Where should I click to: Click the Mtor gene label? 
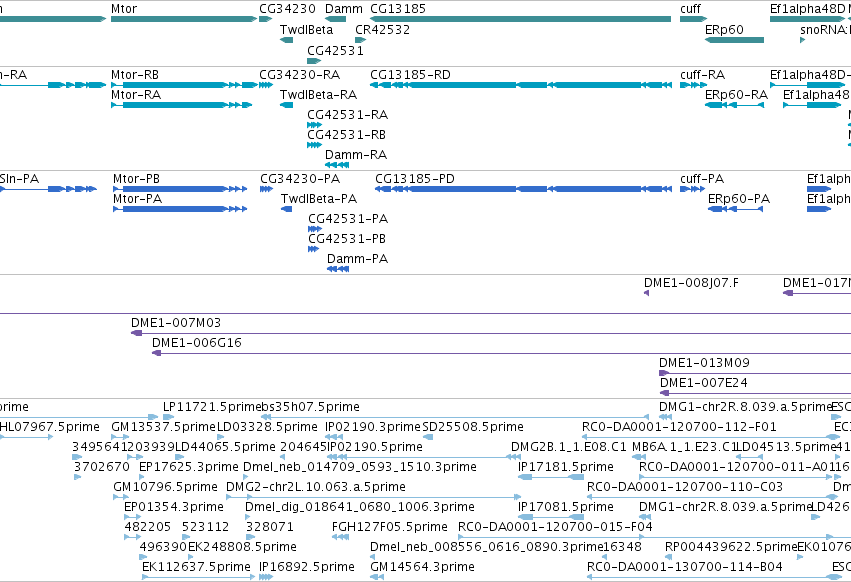point(124,9)
